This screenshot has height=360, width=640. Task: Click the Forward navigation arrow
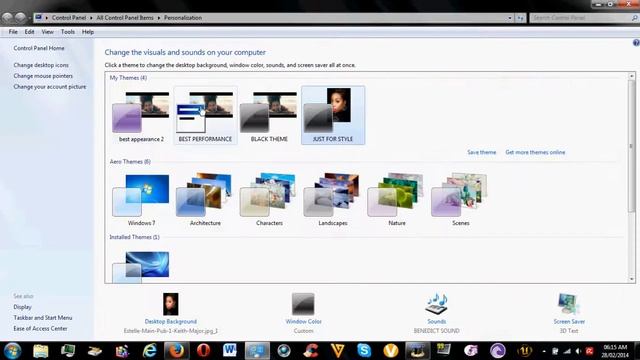pyautogui.click(x=20, y=17)
